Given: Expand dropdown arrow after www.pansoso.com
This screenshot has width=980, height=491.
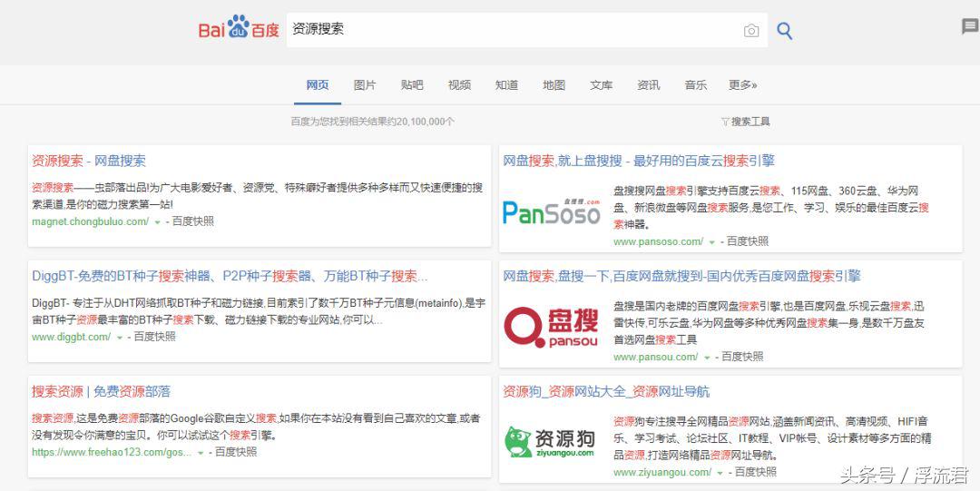Looking at the screenshot, I should click(712, 242).
